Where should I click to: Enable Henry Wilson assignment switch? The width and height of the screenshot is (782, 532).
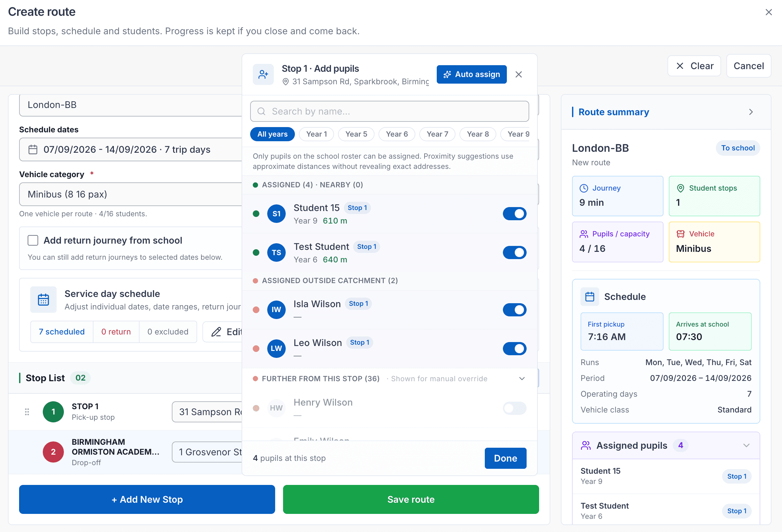[514, 408]
